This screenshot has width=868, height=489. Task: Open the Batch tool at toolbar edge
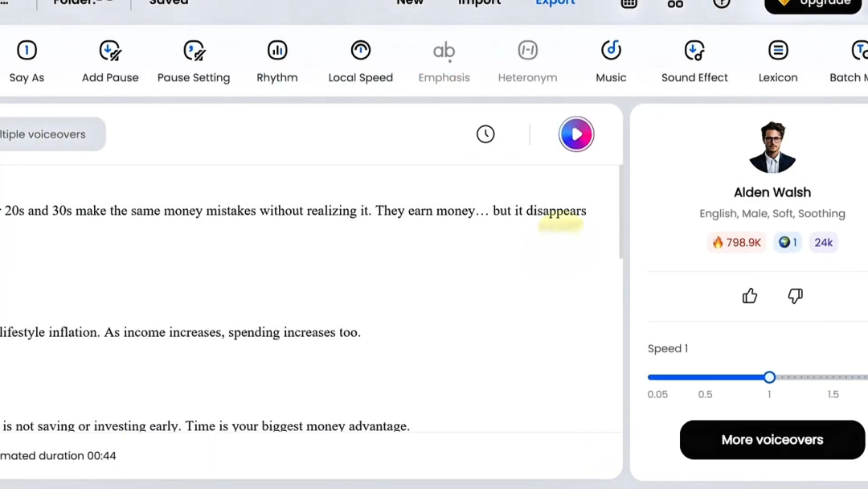[x=850, y=61]
